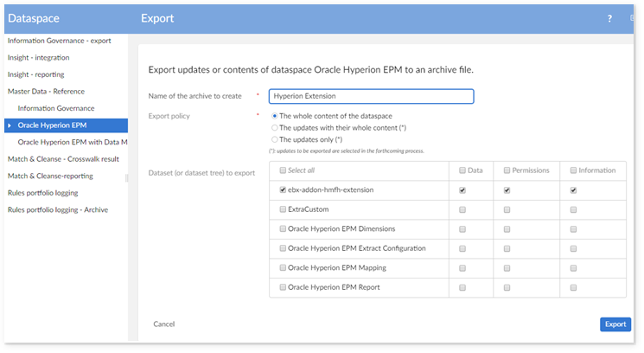The width and height of the screenshot is (644, 353).
Task: Click the Cancel link
Action: 164,324
